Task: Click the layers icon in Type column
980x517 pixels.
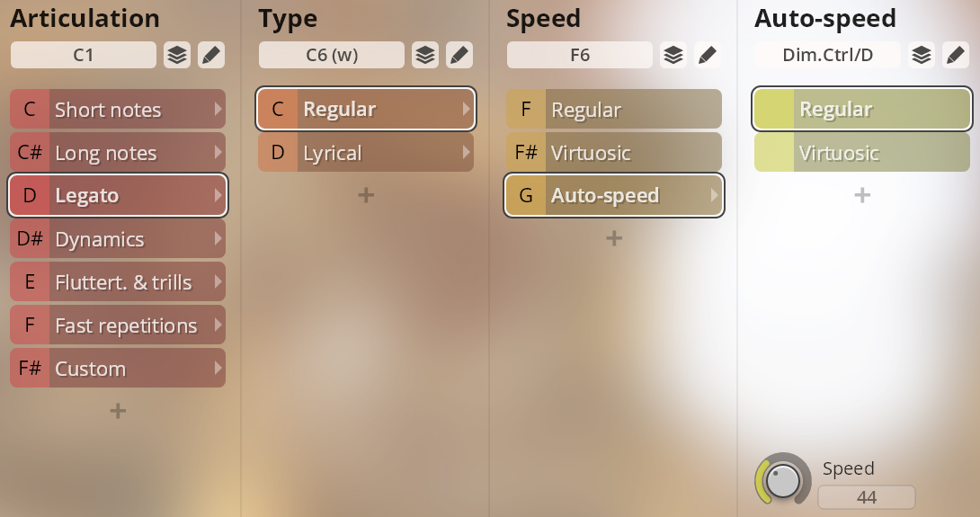Action: click(x=425, y=55)
